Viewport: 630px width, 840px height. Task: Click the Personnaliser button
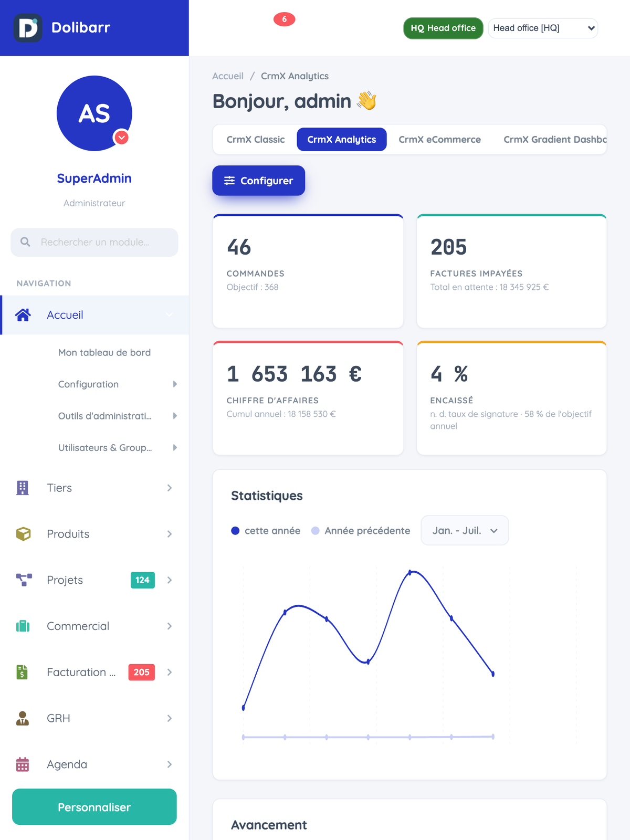pyautogui.click(x=94, y=807)
